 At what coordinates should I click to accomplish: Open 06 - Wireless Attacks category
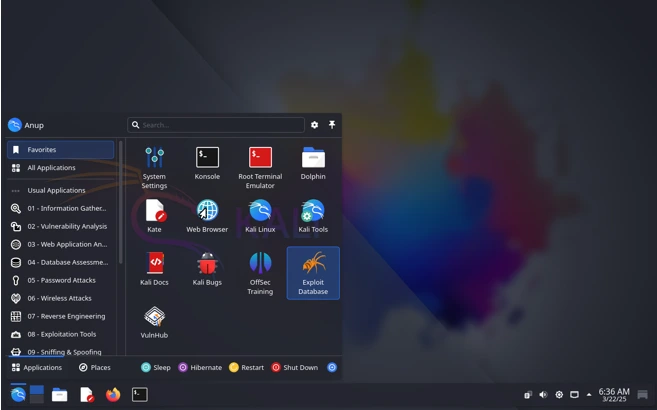(60, 298)
